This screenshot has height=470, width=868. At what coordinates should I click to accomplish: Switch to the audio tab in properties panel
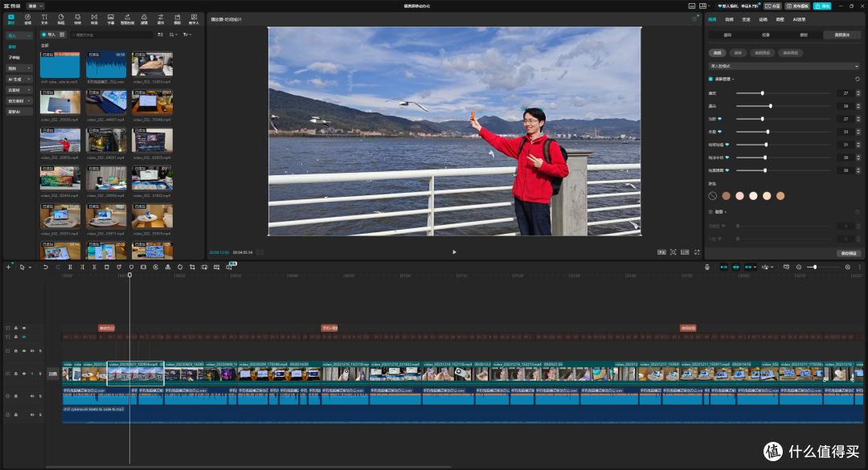(x=729, y=19)
